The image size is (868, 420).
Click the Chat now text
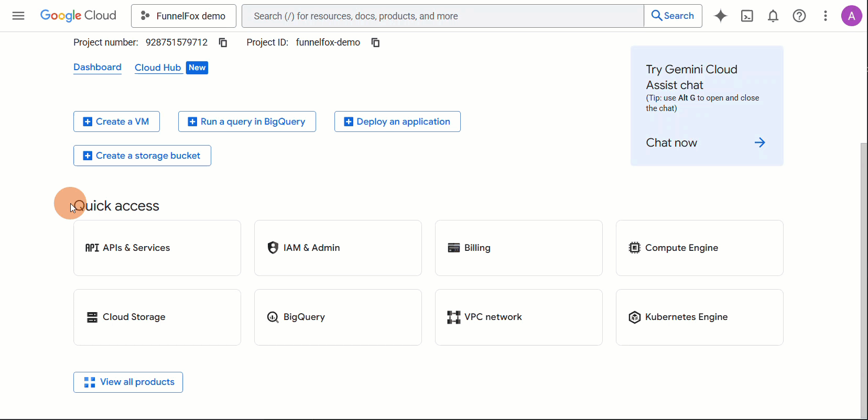671,142
